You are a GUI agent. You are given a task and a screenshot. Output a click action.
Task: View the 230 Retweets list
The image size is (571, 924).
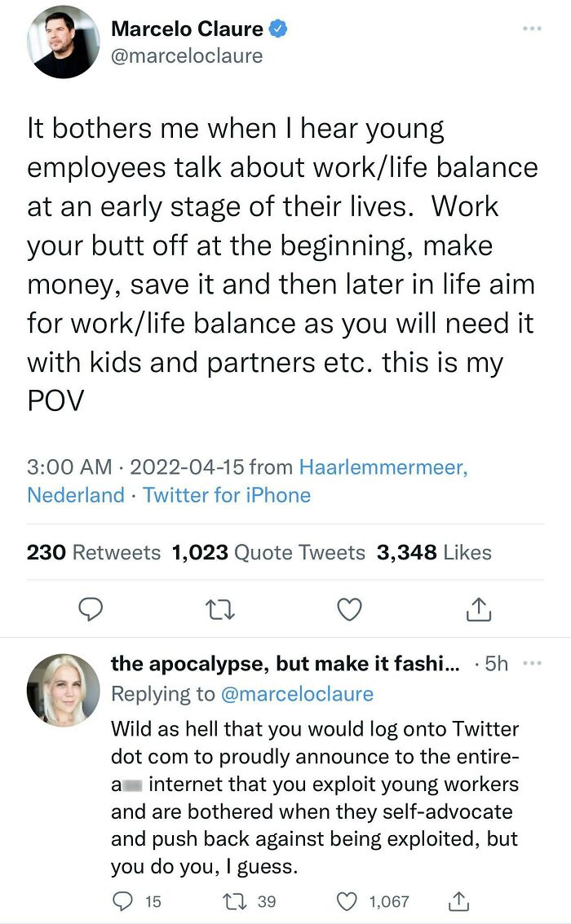(x=94, y=552)
